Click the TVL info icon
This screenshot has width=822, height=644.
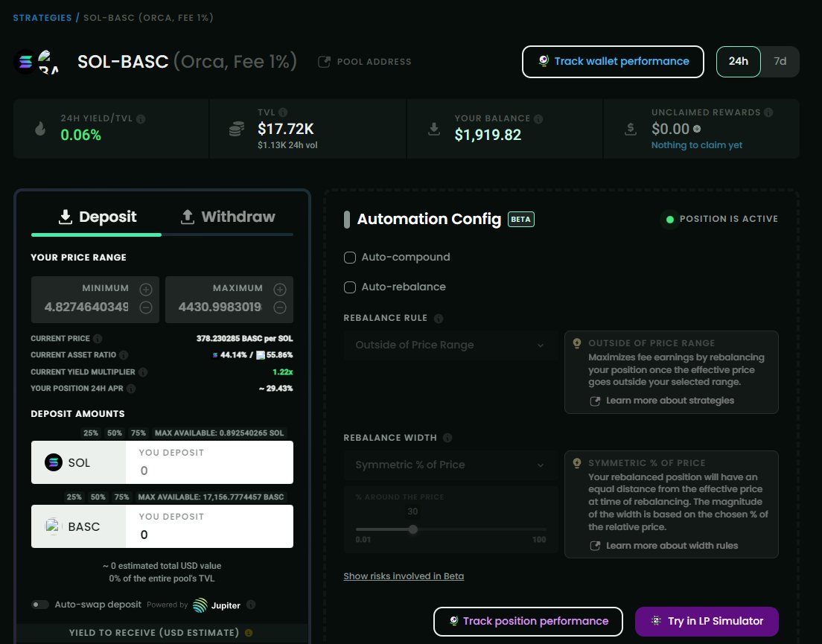(x=283, y=112)
